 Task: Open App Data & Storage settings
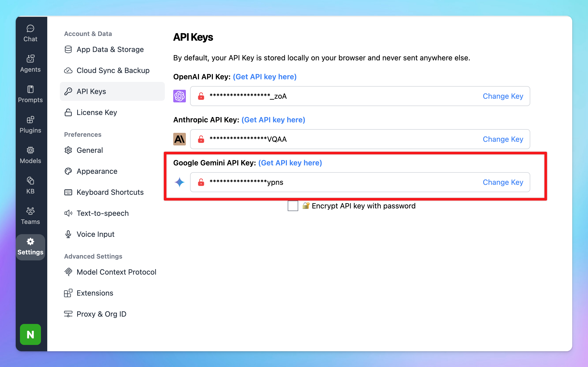pos(110,49)
